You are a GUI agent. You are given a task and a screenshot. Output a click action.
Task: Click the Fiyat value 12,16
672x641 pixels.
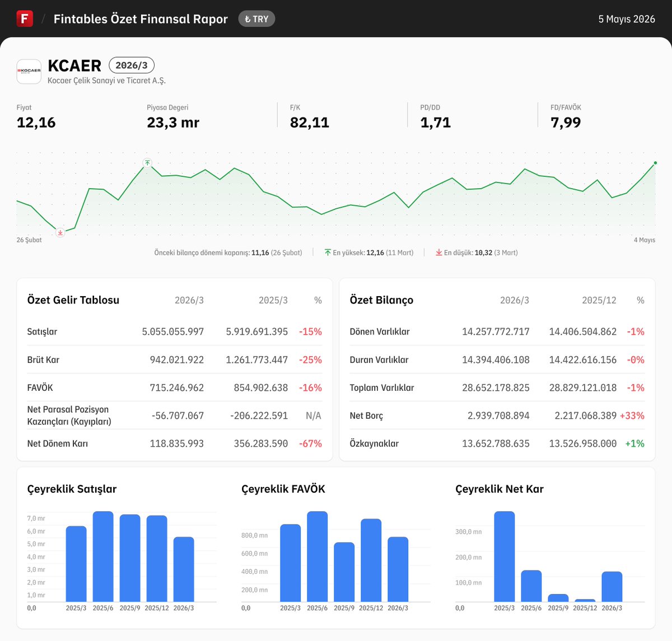point(36,123)
